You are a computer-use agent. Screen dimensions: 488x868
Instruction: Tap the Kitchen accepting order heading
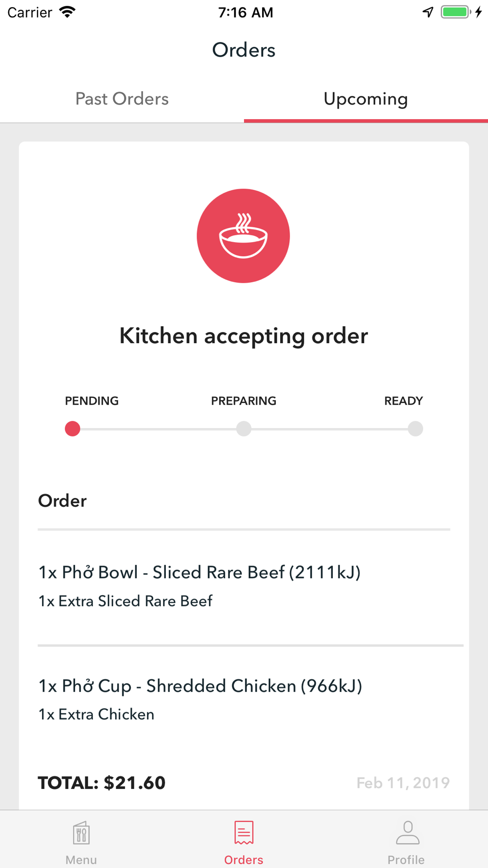coord(244,336)
